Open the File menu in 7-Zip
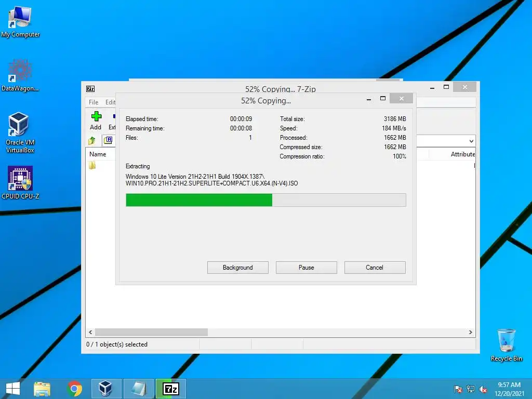The image size is (532, 399). pos(94,102)
